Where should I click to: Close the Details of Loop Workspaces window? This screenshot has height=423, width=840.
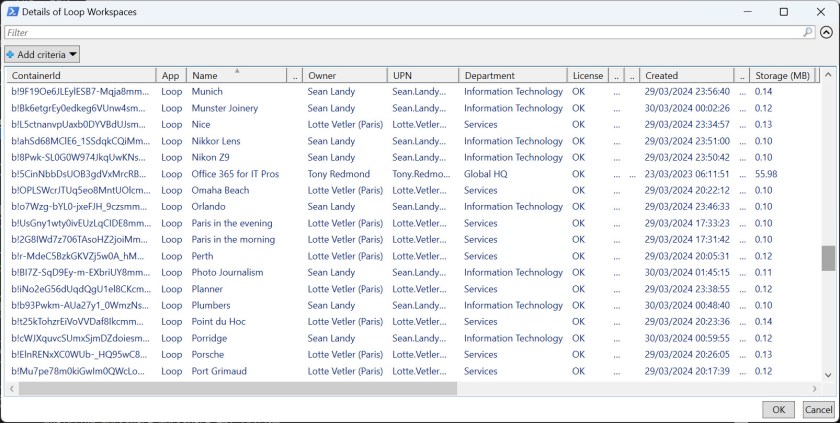(821, 12)
